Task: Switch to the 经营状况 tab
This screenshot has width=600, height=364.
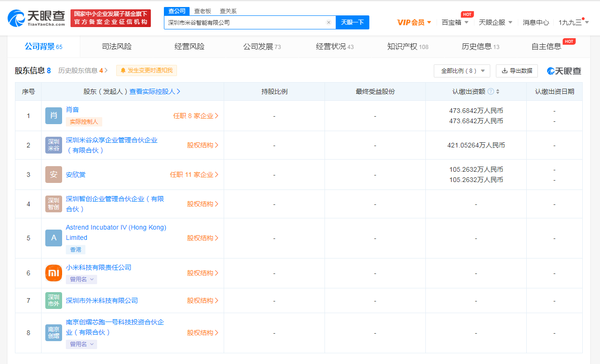Action: coord(335,47)
